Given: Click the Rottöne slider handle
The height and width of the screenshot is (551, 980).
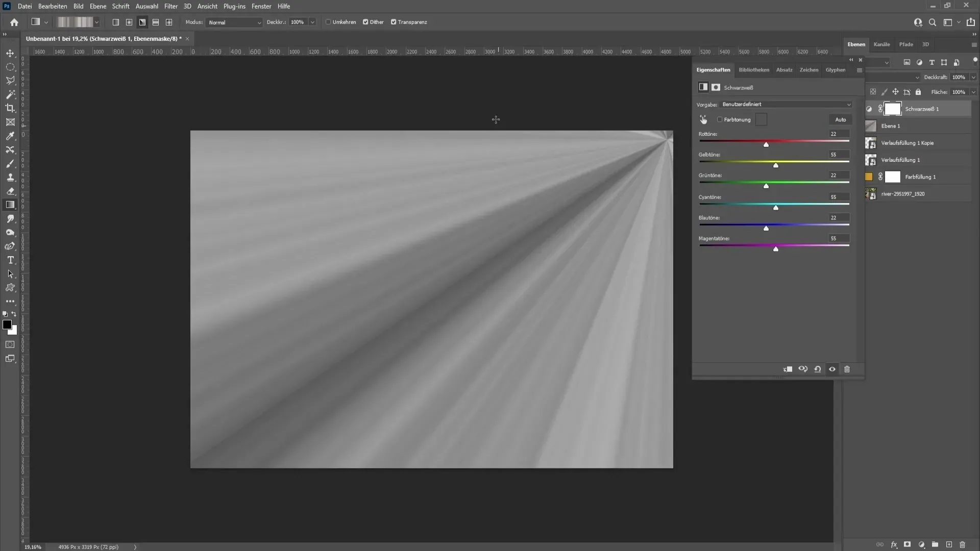Looking at the screenshot, I should pyautogui.click(x=766, y=145).
